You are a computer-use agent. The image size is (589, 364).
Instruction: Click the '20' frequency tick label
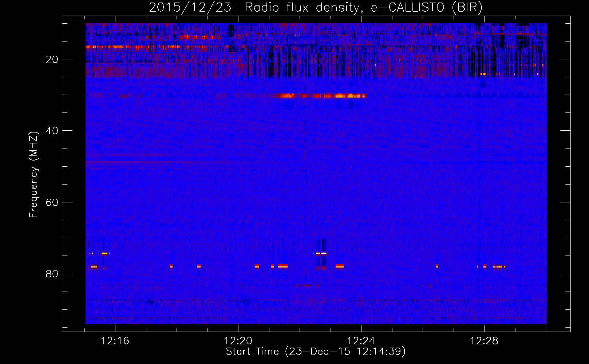[52, 59]
